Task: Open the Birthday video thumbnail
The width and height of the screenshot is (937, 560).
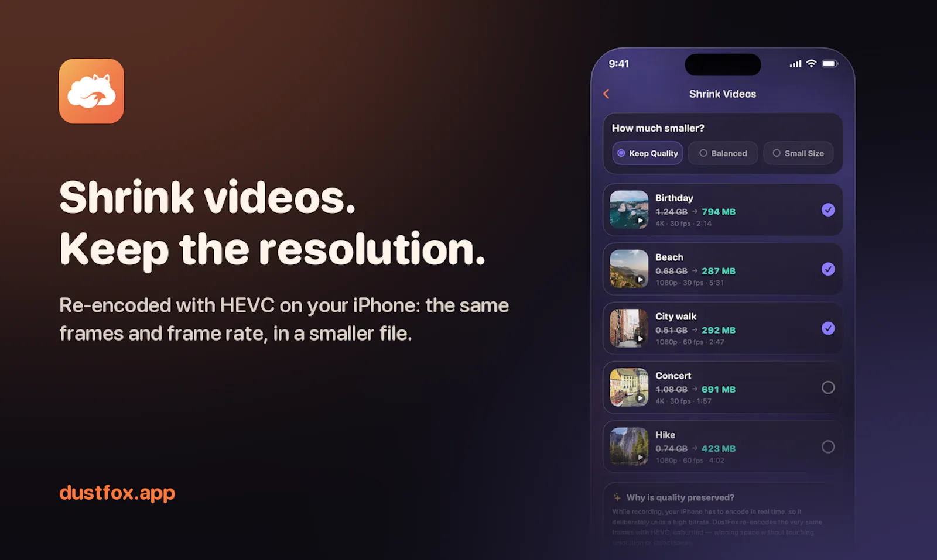Action: [629, 210]
